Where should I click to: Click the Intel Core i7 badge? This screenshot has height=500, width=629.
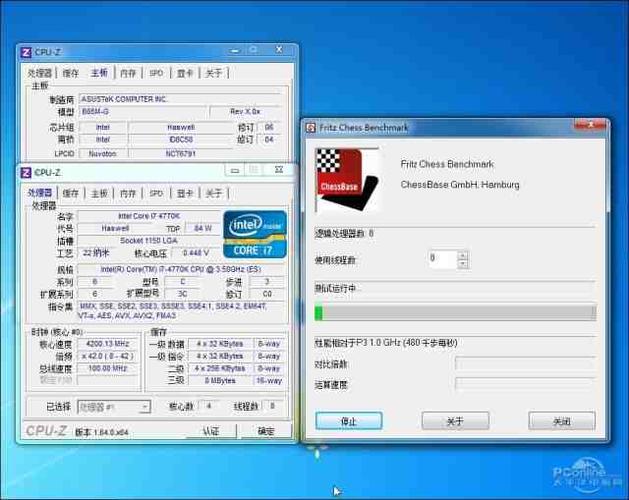click(255, 234)
